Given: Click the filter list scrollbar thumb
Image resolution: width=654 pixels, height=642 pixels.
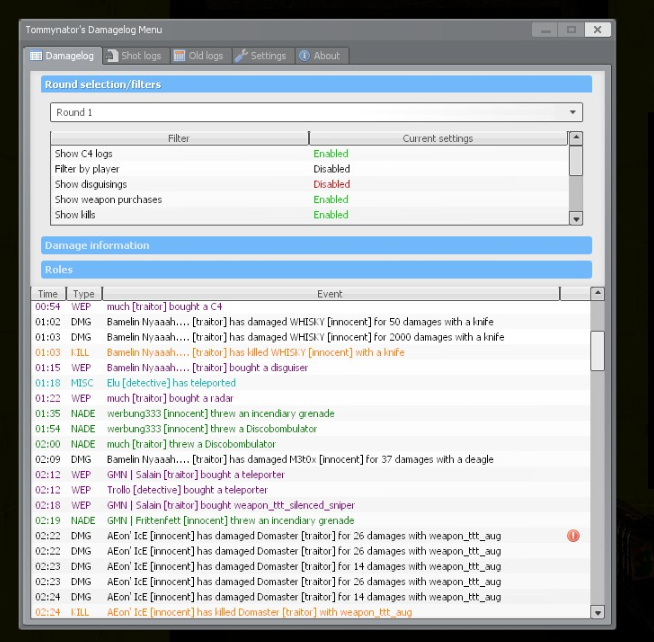Looking at the screenshot, I should [576, 161].
